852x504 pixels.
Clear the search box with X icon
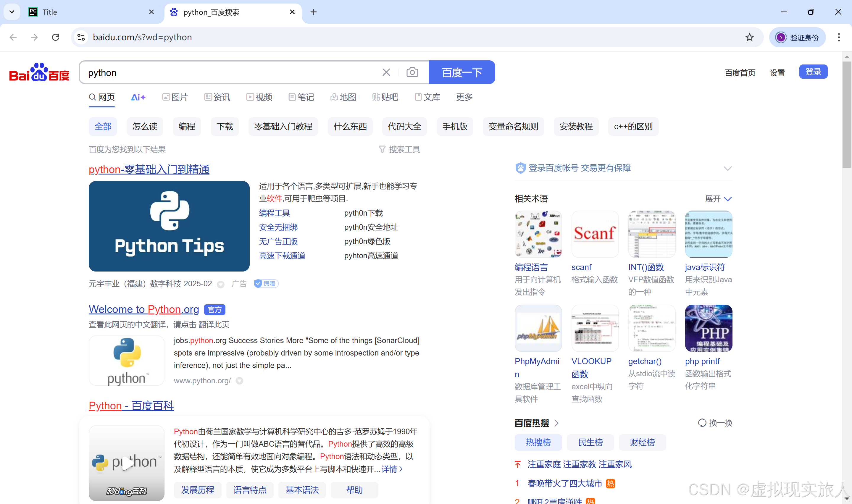386,72
